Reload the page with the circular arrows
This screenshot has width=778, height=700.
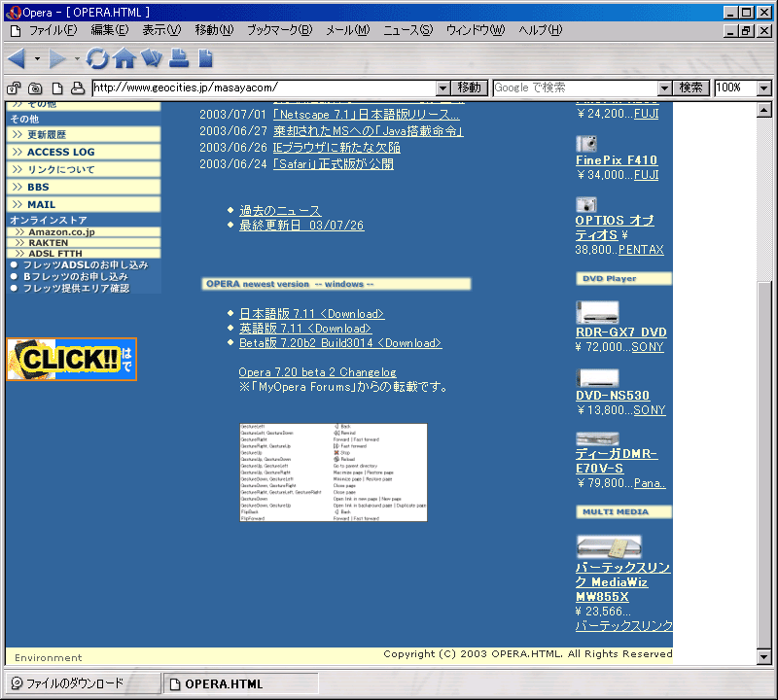(97, 58)
